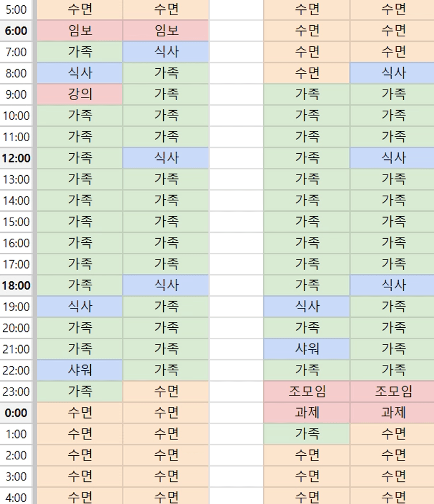Select the 과제 cell in the last column
This screenshot has height=504, width=434.
pos(392,413)
